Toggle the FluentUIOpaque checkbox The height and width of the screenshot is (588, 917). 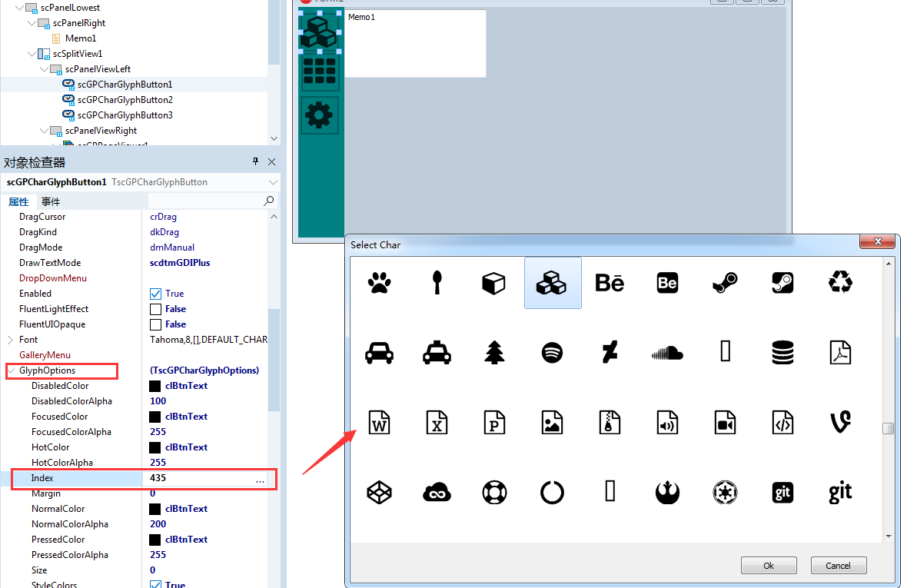(x=155, y=324)
